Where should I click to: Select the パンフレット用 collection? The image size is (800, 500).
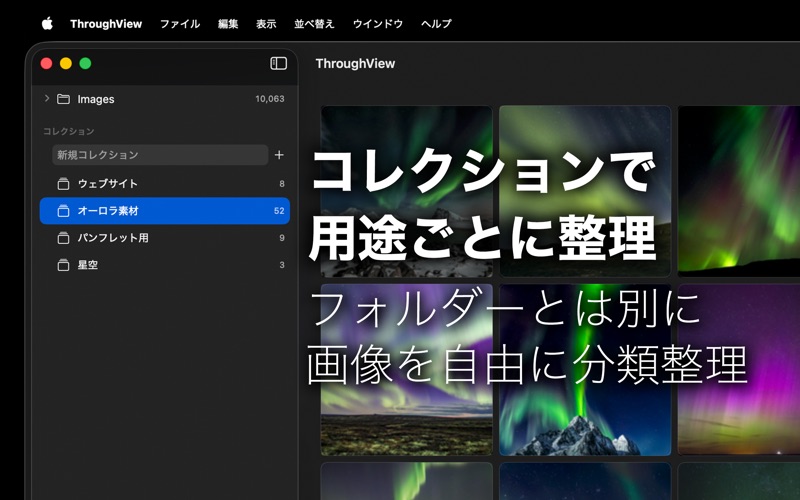(165, 238)
